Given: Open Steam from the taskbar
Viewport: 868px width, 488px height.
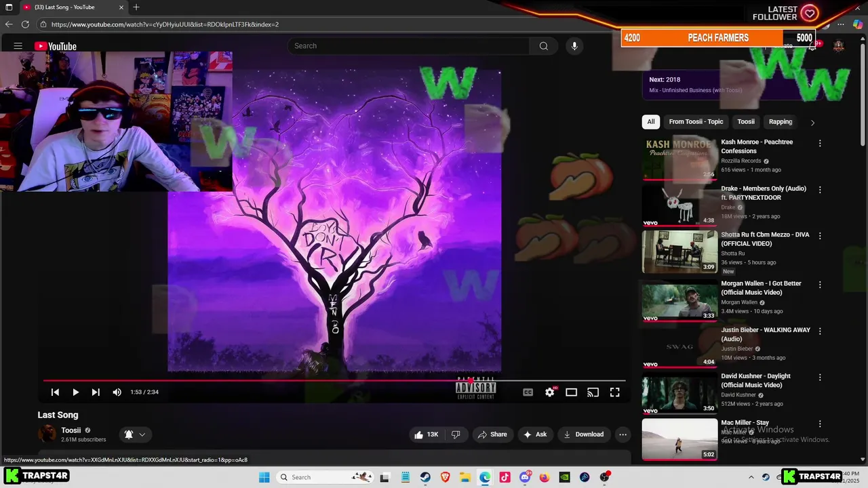Looking at the screenshot, I should pyautogui.click(x=425, y=477).
